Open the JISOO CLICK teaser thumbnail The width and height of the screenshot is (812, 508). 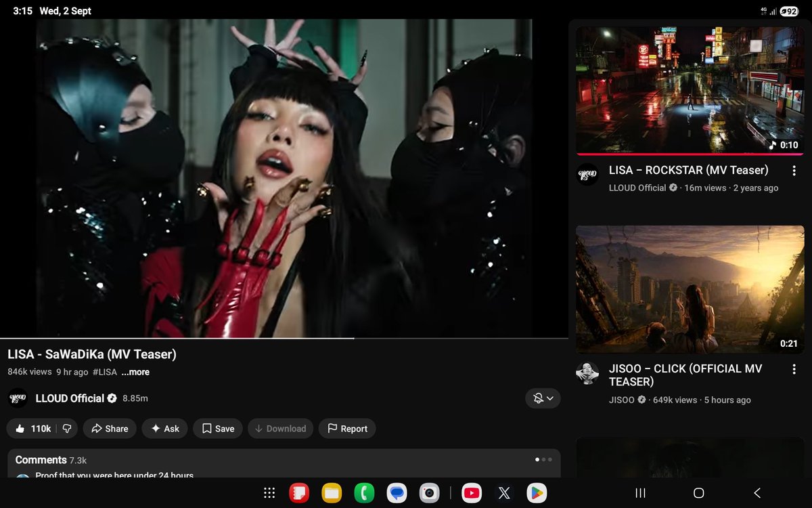pyautogui.click(x=690, y=289)
